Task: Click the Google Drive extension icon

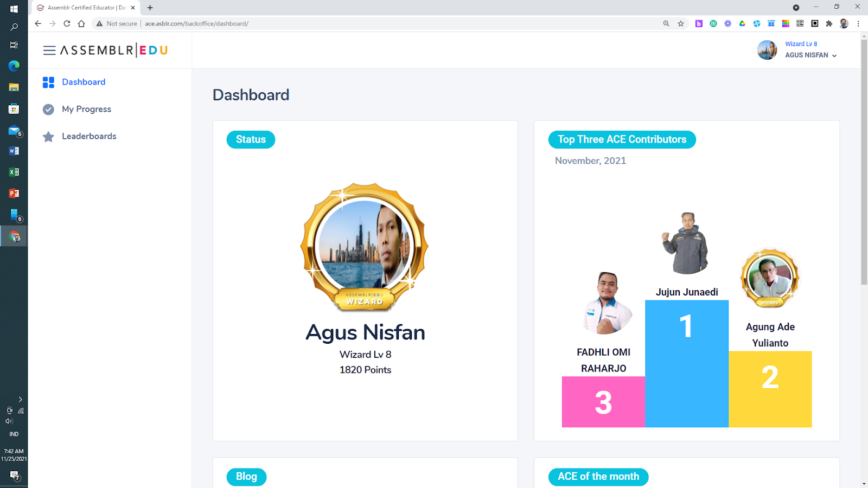Action: (742, 23)
